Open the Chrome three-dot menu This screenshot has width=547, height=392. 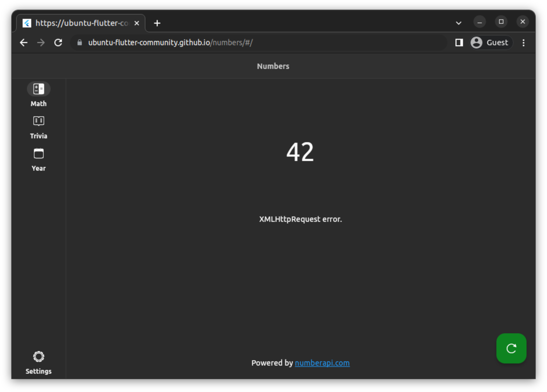point(523,43)
